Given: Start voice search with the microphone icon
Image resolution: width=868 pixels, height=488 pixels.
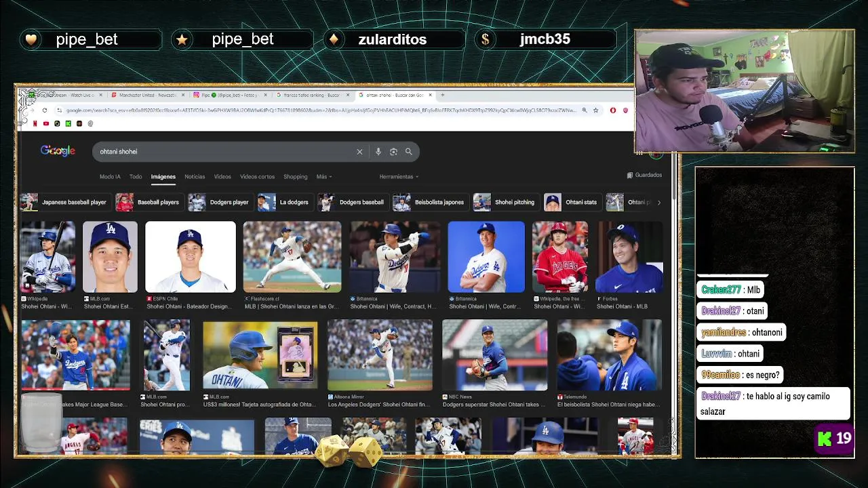Looking at the screenshot, I should (378, 152).
